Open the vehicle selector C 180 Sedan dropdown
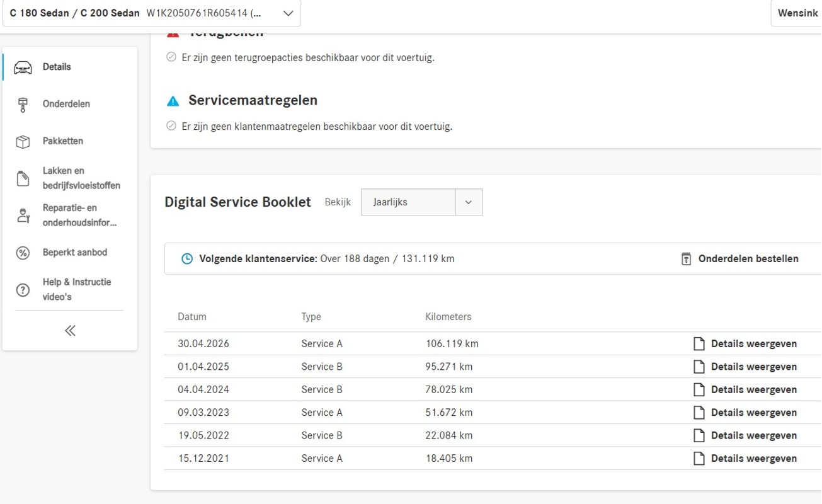Screen dimensions: 822x504 (152, 13)
